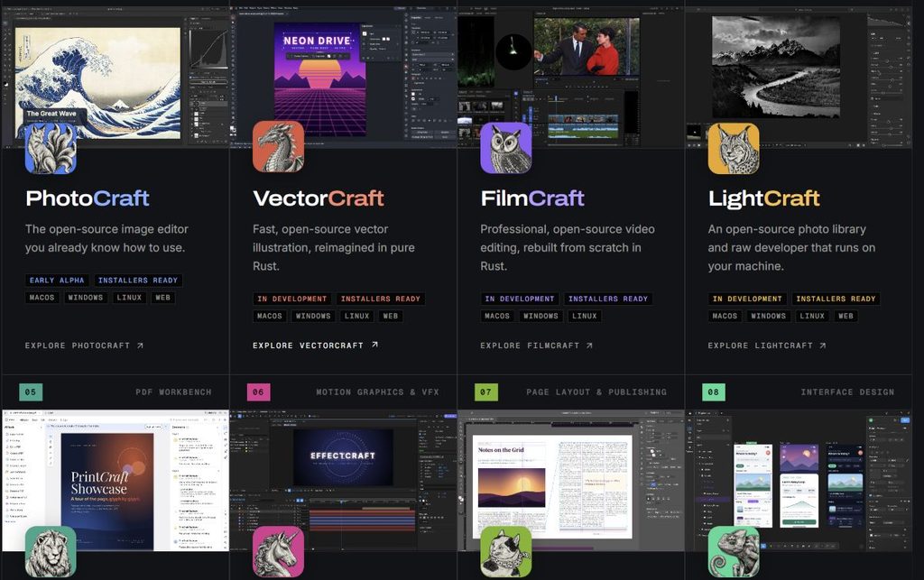Click the Early Alpha tag on PhotoCraft

point(57,281)
